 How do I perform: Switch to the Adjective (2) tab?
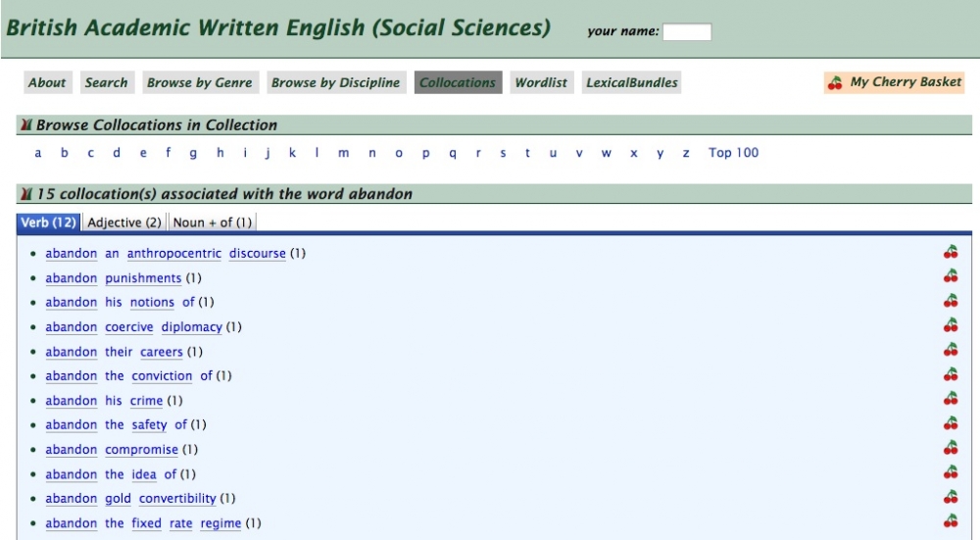(x=124, y=222)
